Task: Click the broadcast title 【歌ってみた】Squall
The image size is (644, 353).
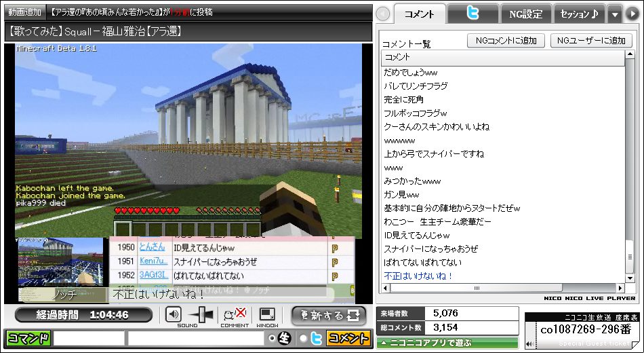Action: (x=96, y=31)
